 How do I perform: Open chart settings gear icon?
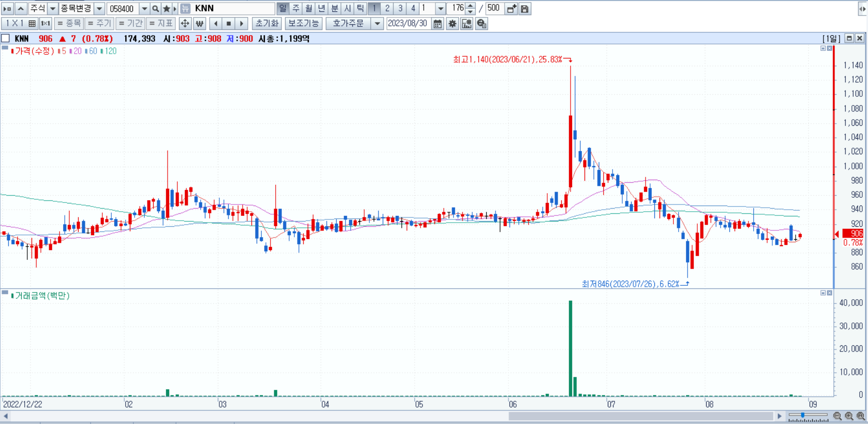click(453, 23)
